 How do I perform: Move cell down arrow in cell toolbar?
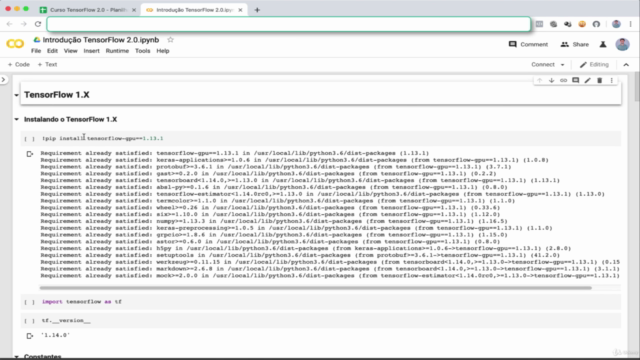click(551, 80)
